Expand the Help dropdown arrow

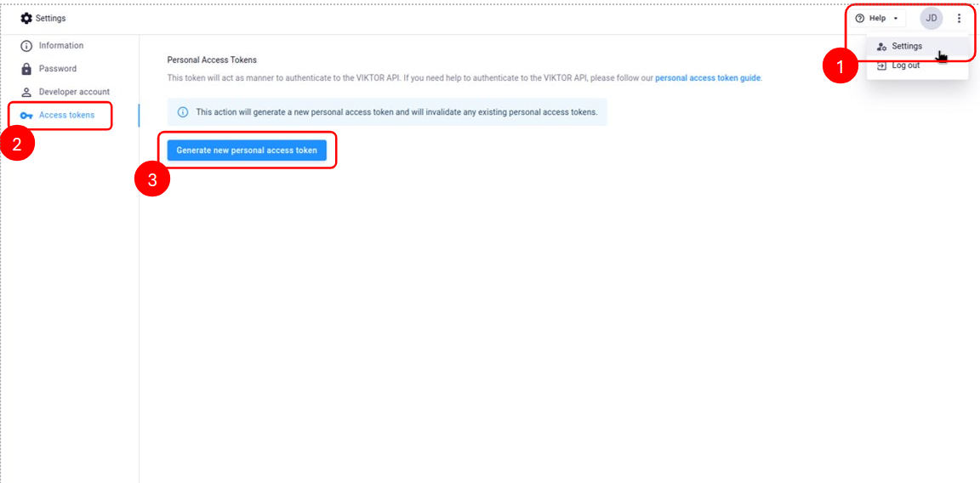click(x=896, y=19)
